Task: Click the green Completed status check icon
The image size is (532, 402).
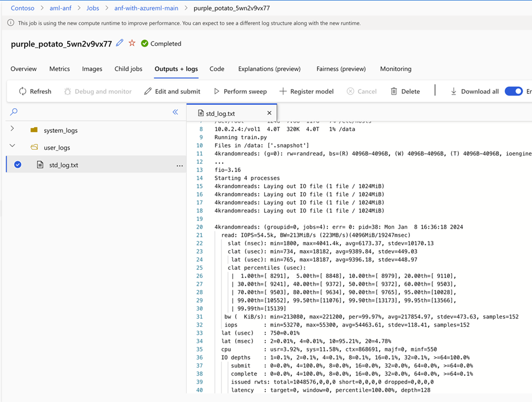Action: click(x=145, y=44)
